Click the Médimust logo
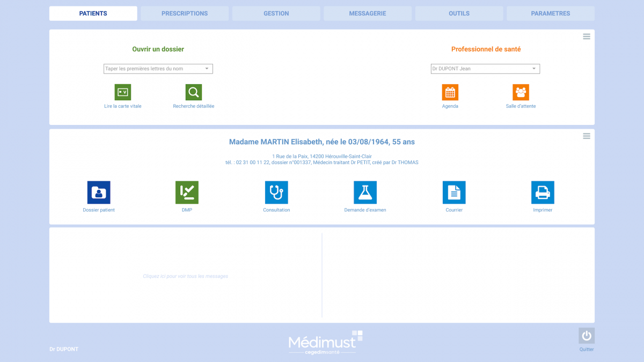Image resolution: width=644 pixels, height=362 pixels. pyautogui.click(x=325, y=342)
